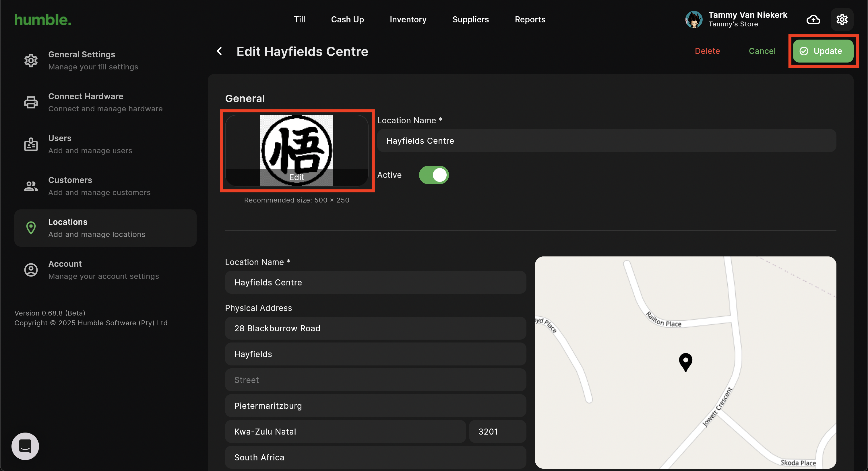Click the South Africa country field
Screen dimensions: 868x471
click(375, 458)
